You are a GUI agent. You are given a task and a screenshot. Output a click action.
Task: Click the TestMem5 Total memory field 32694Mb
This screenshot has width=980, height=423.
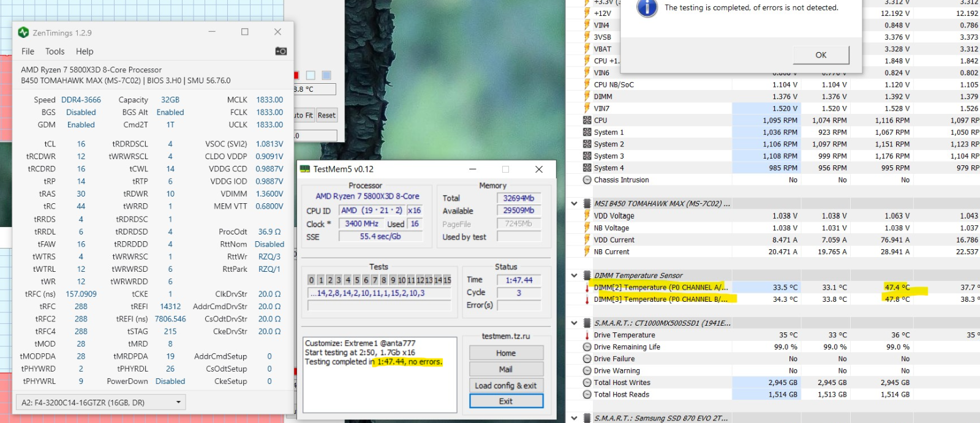[518, 198]
